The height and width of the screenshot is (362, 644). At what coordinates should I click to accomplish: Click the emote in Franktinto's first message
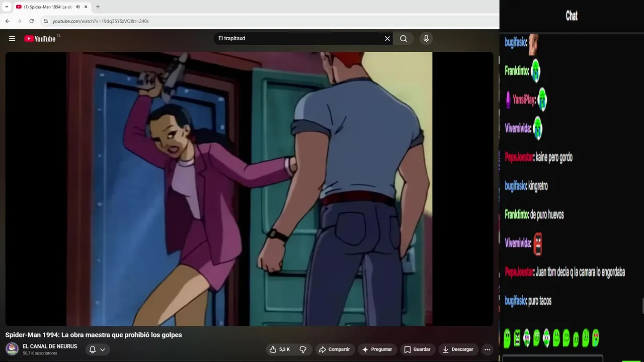[535, 71]
